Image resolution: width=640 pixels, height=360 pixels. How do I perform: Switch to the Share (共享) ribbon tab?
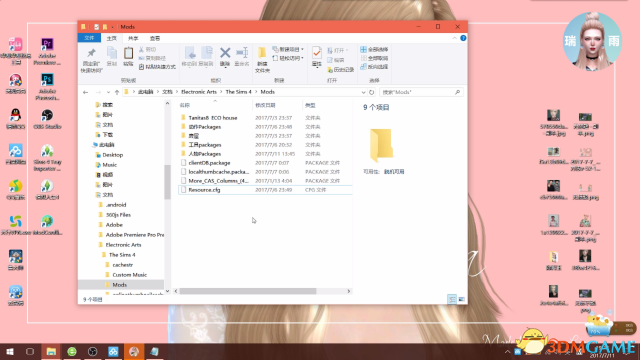[x=133, y=38]
